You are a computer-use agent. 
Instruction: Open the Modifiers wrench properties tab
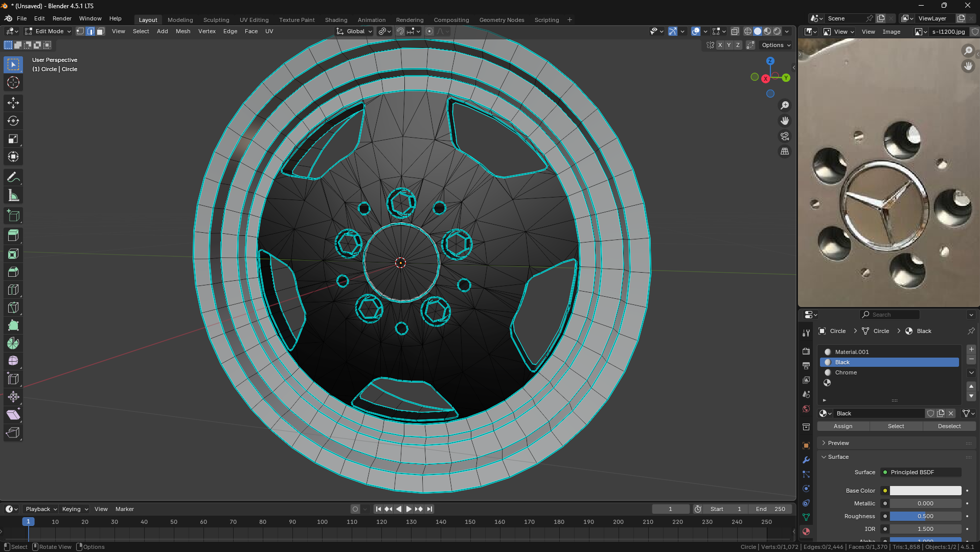click(806, 460)
